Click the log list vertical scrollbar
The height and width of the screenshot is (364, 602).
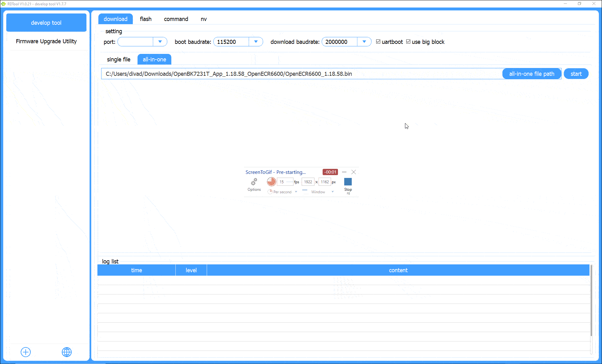point(591,301)
